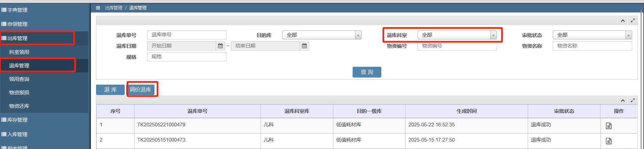644x149 pixels.
Task: Click the 目的一级库 column header
Action: point(369,111)
